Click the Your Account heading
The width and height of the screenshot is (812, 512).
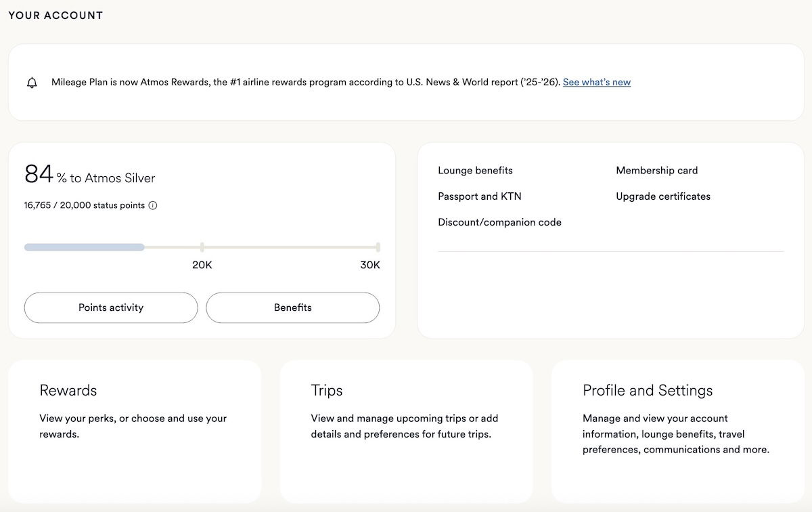(x=55, y=15)
